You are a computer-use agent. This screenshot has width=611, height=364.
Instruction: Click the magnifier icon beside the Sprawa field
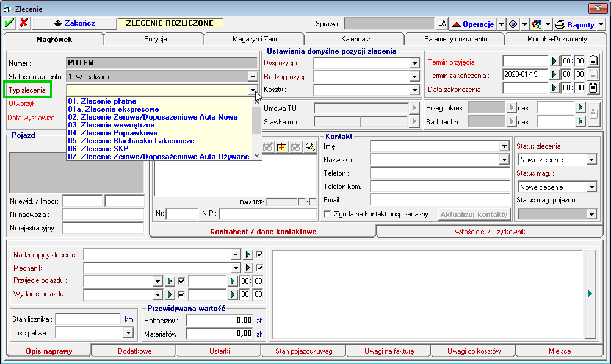442,24
